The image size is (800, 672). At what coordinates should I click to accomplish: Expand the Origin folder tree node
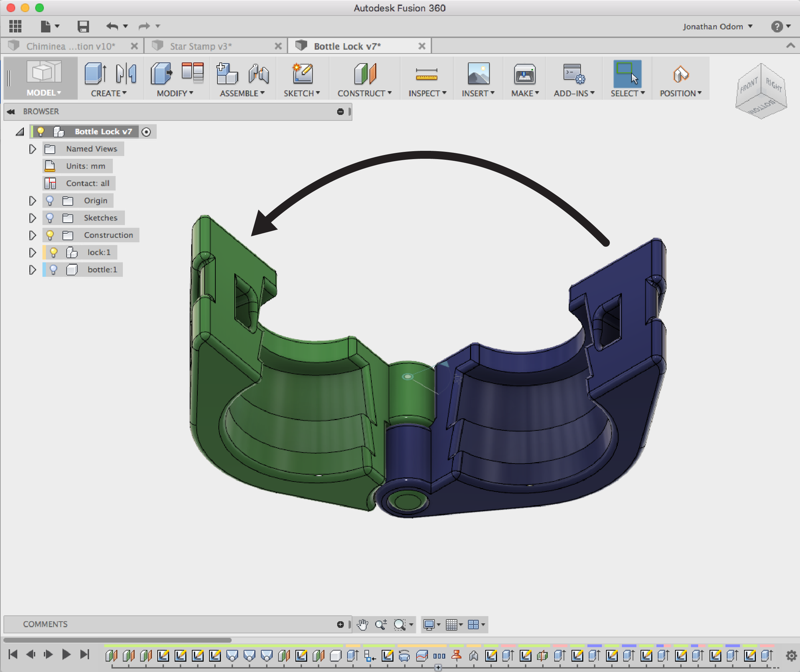pyautogui.click(x=32, y=201)
